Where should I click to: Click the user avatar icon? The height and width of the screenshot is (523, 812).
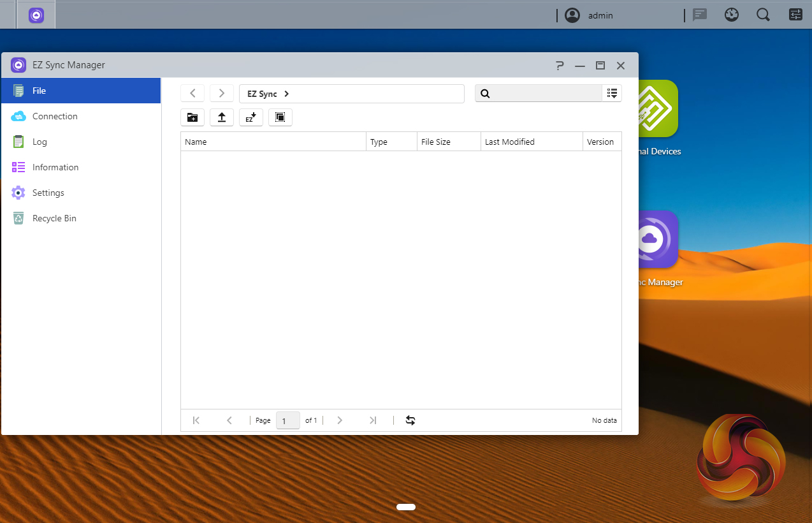tap(572, 15)
